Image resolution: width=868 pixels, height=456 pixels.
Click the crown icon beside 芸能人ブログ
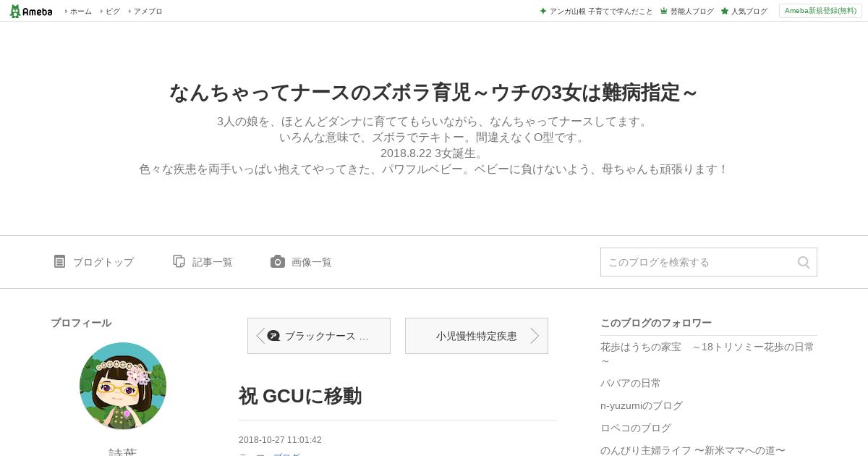(663, 12)
